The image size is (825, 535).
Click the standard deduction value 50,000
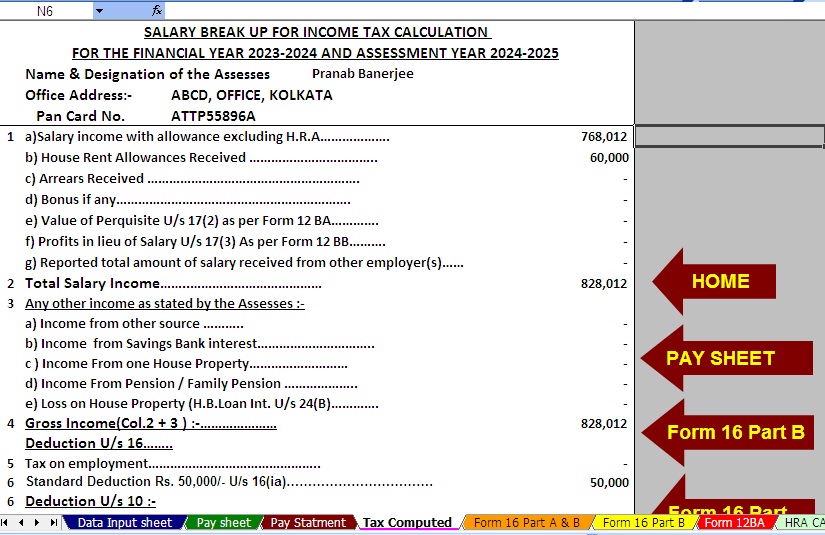point(609,482)
